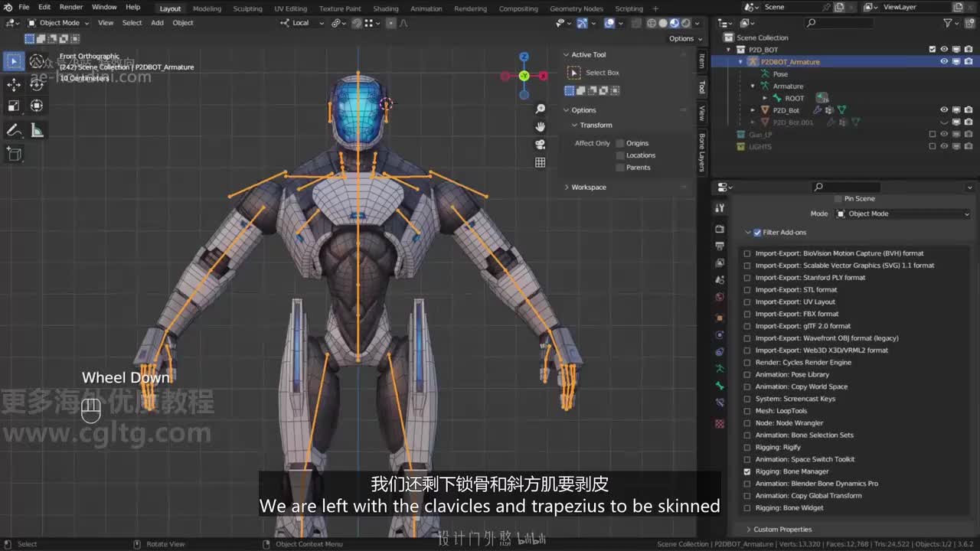Activate the Scale tool

pos(14,106)
